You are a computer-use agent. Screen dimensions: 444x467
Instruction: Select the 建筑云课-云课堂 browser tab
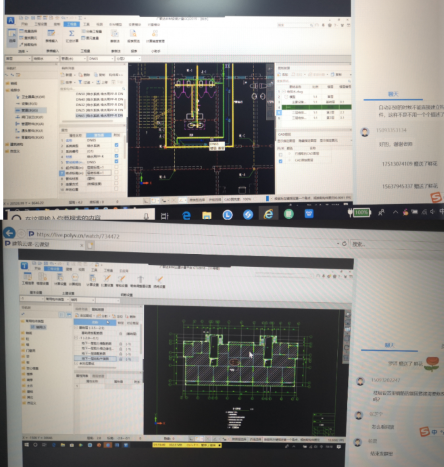[x=44, y=244]
